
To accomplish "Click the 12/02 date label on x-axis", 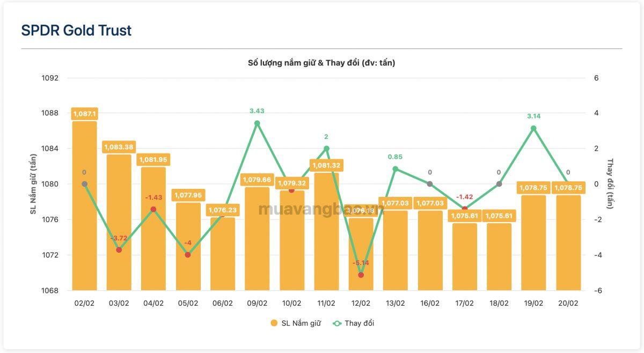I will pyautogui.click(x=361, y=303).
